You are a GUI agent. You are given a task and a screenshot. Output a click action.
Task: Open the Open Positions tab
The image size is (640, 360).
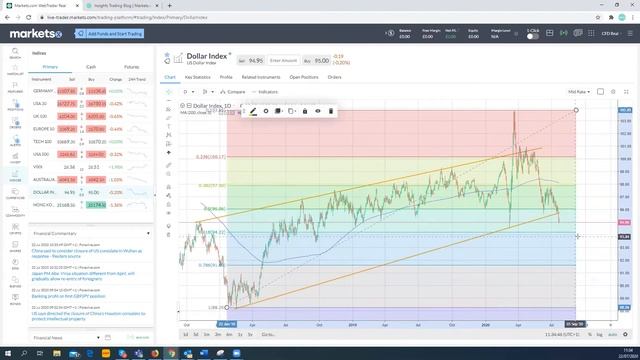pyautogui.click(x=304, y=77)
